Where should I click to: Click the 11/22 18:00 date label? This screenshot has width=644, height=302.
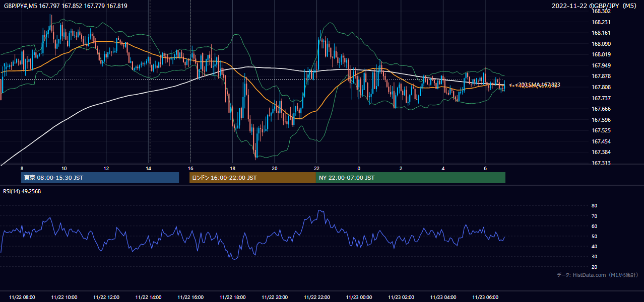(232, 297)
